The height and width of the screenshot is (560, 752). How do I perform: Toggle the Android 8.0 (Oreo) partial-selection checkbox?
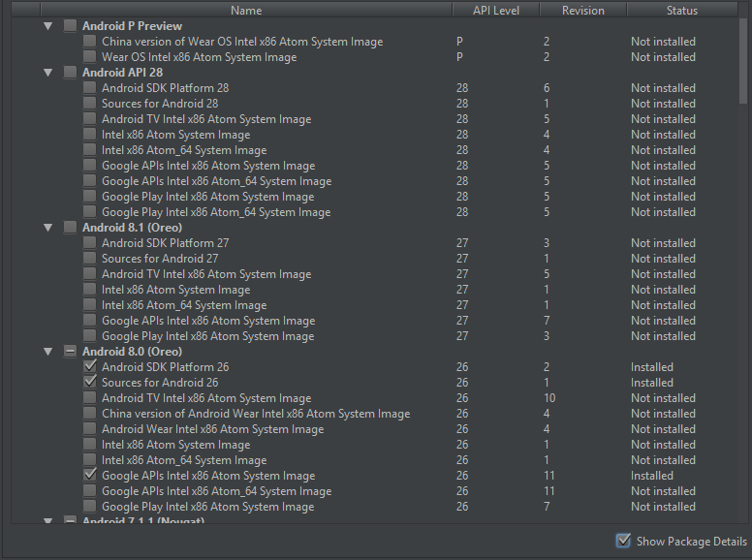pyautogui.click(x=71, y=352)
